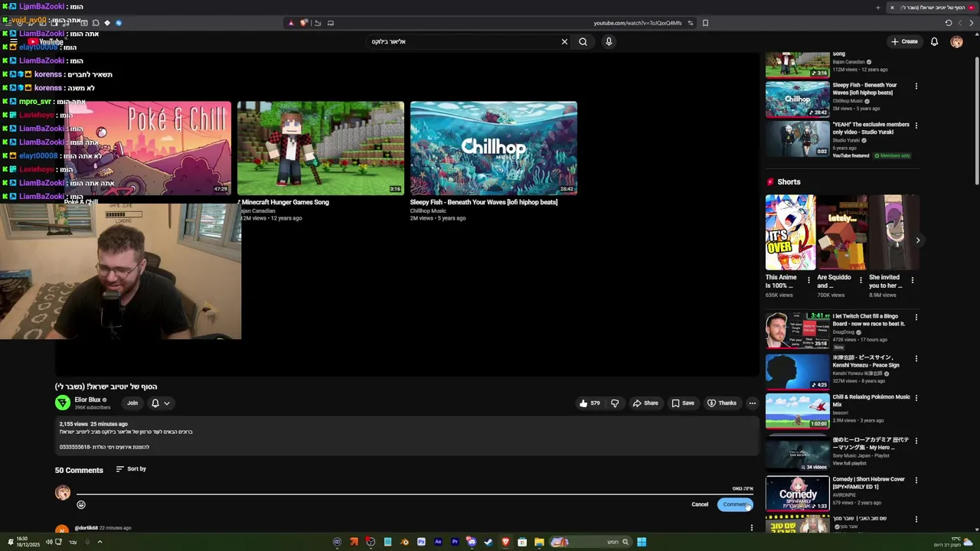
Task: Start voice search with microphone
Action: coord(609,42)
